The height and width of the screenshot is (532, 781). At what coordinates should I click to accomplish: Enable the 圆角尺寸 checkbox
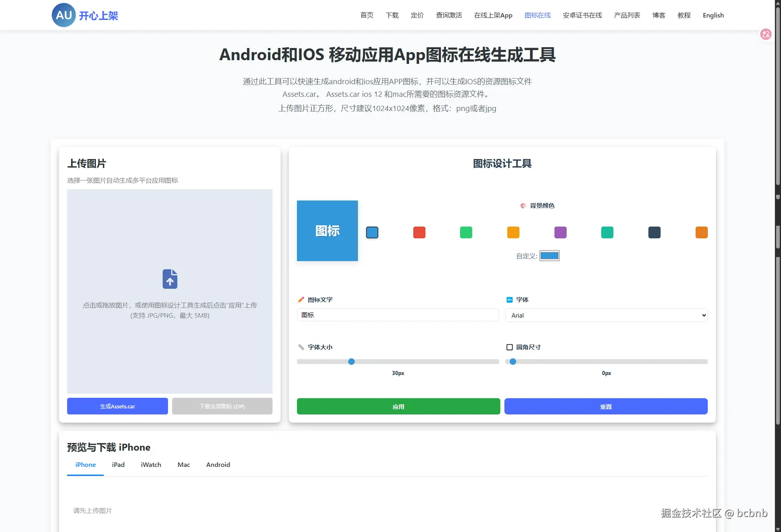click(x=509, y=347)
